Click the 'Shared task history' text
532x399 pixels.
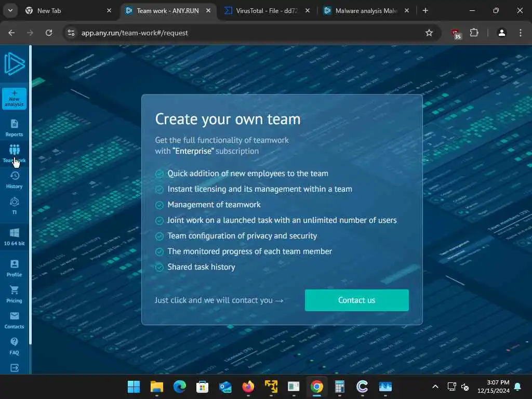pos(201,267)
